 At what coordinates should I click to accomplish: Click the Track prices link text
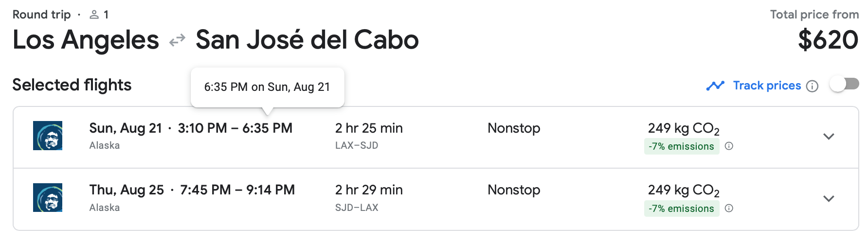point(767,86)
